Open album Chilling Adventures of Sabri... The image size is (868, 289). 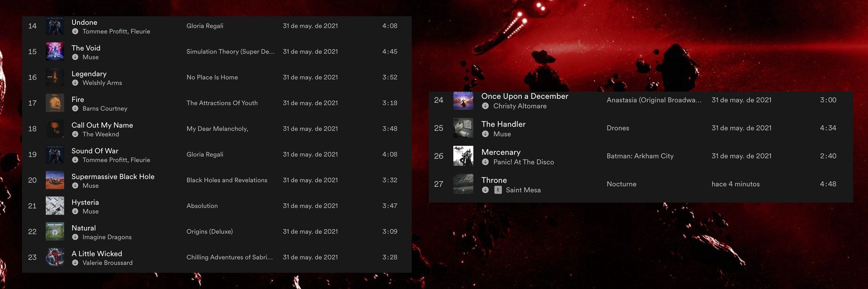230,257
